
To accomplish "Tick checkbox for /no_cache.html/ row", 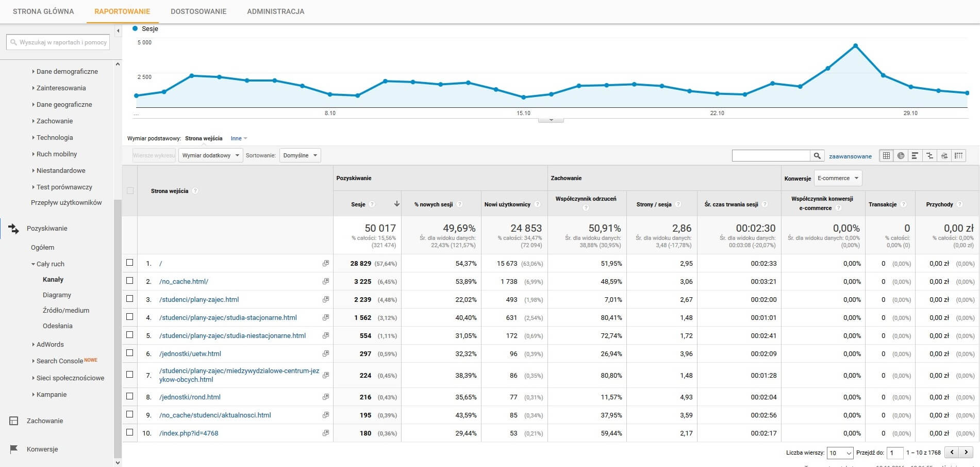I will (130, 281).
